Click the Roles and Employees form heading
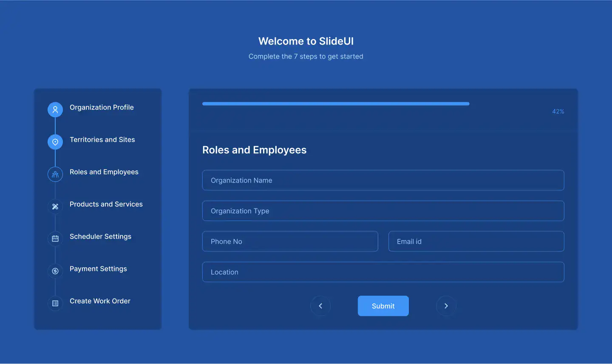 click(254, 150)
